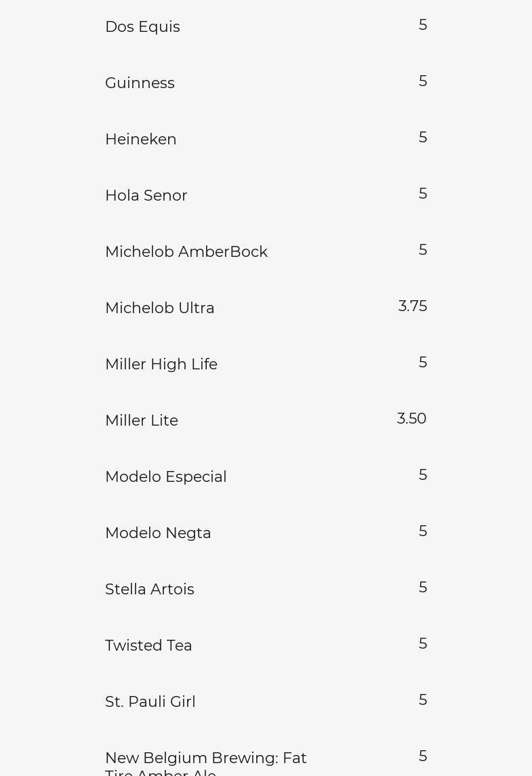
Task: Select the Guinness beer entry
Action: [140, 83]
